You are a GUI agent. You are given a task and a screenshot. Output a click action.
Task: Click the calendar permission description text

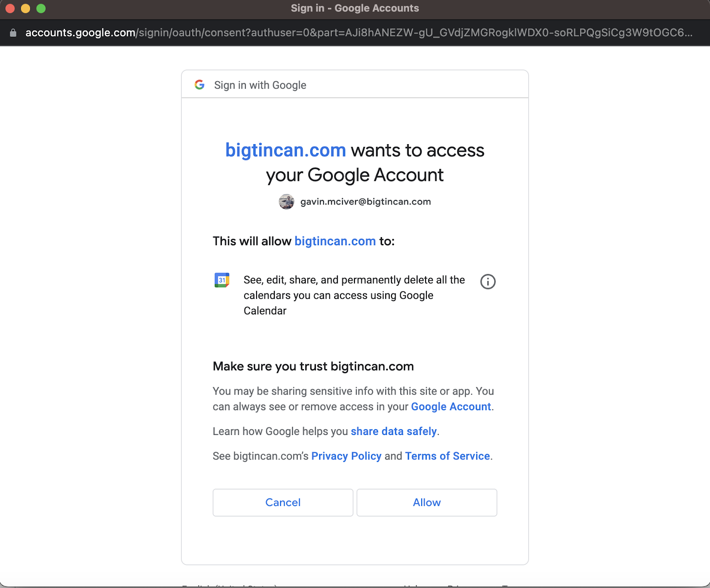click(x=354, y=295)
